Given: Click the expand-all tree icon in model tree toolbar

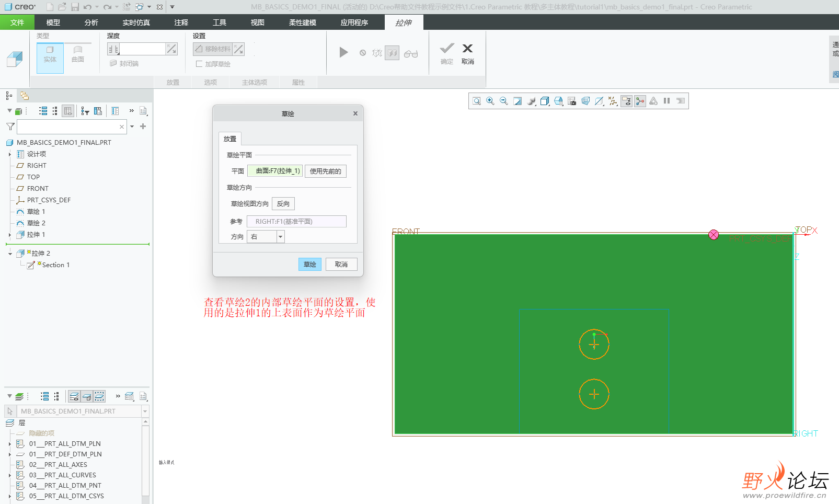Looking at the screenshot, I should [43, 111].
